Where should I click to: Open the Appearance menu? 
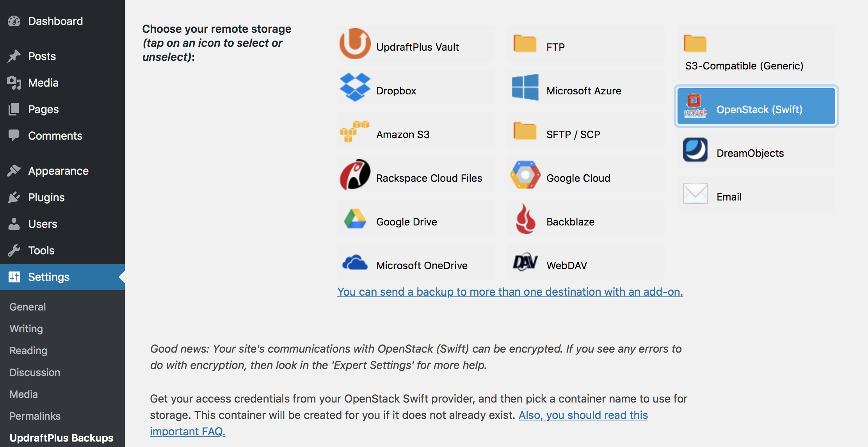coord(62,171)
